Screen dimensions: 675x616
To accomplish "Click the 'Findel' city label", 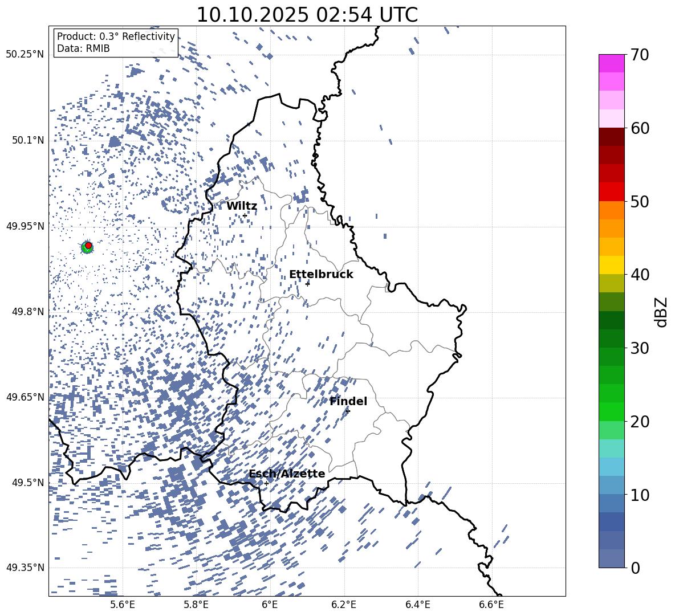I will (x=348, y=401).
